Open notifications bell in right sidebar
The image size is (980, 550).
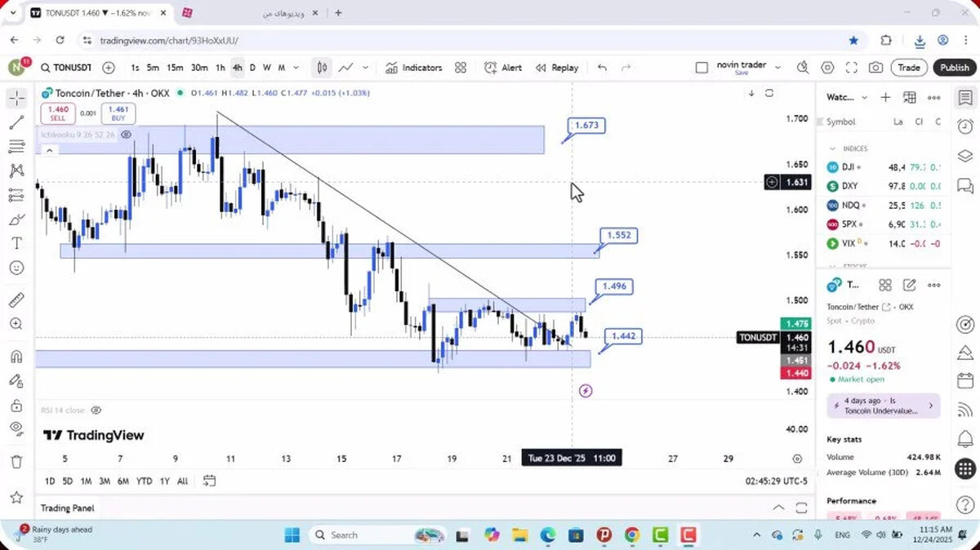tap(965, 438)
